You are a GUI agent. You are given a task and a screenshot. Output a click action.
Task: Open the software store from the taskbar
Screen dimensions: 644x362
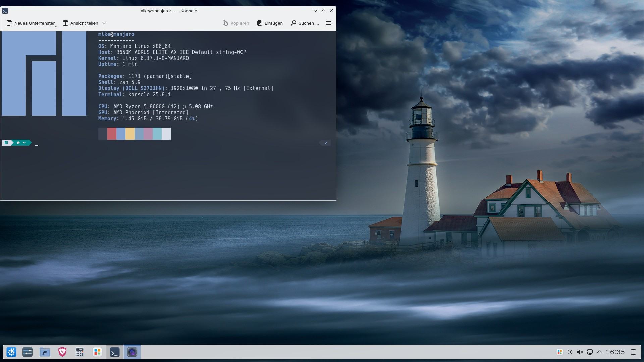point(97,352)
